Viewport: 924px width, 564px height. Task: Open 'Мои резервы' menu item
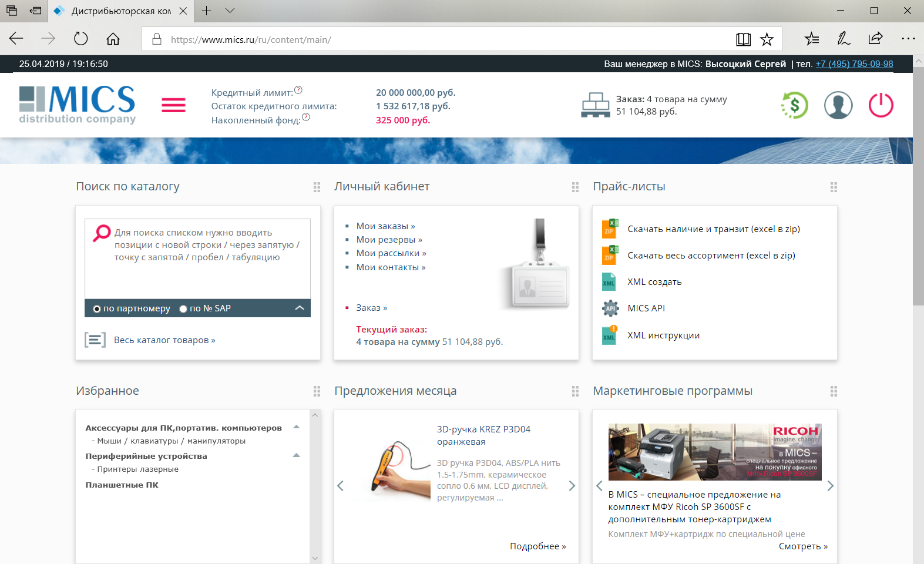point(389,240)
